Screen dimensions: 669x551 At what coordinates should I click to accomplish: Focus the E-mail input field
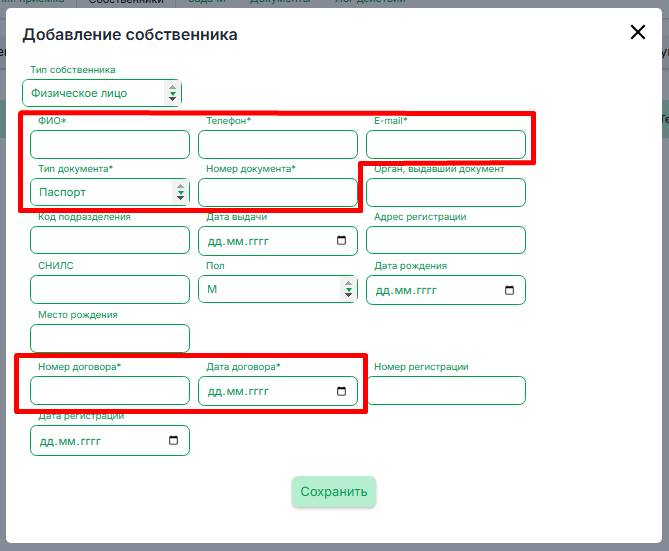[445, 145]
